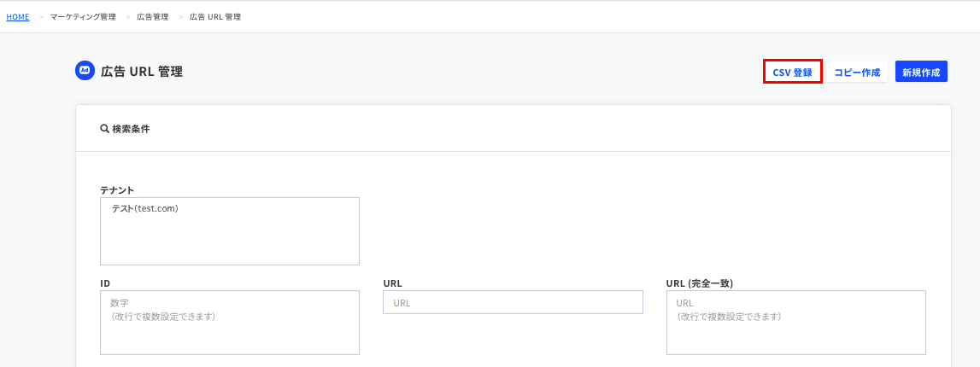This screenshot has width=980, height=367.
Task: Focus the ID number text area
Action: (229, 322)
